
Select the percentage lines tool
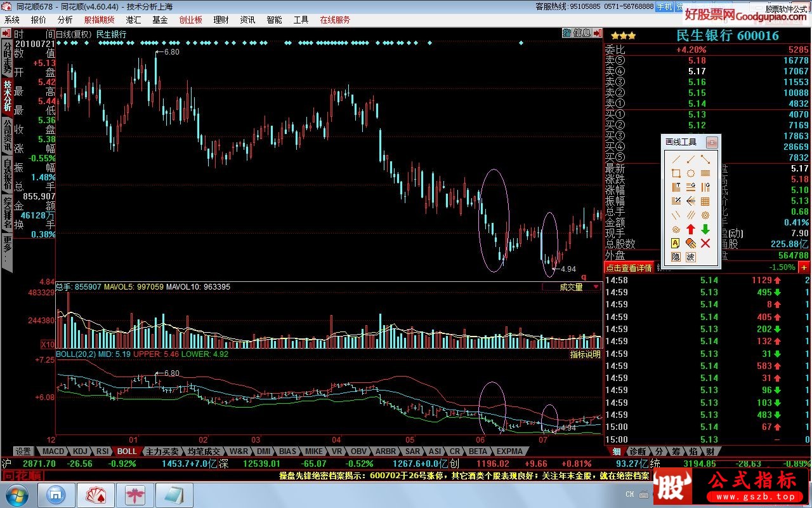point(676,201)
